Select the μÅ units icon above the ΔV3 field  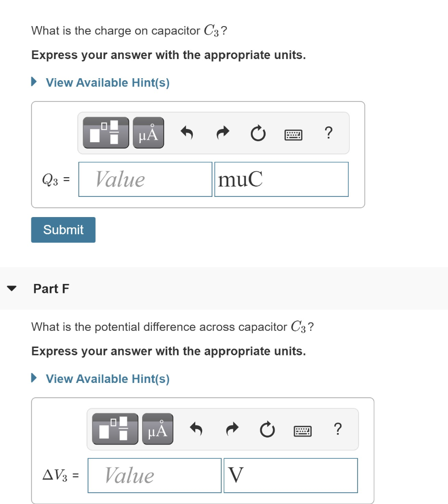tap(156, 429)
